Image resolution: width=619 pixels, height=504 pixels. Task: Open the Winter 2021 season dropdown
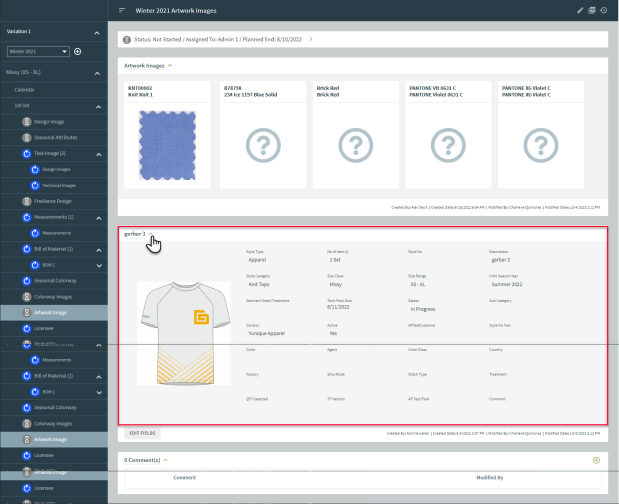[x=38, y=51]
